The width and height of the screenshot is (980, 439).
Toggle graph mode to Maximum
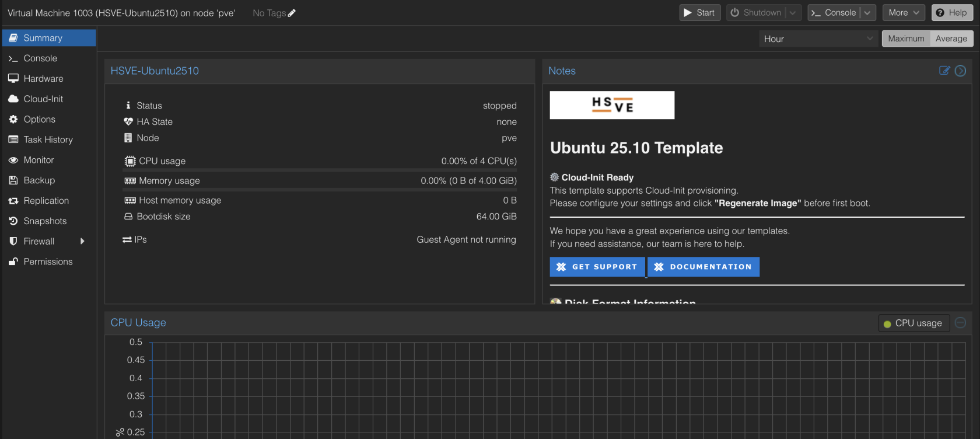[906, 39]
